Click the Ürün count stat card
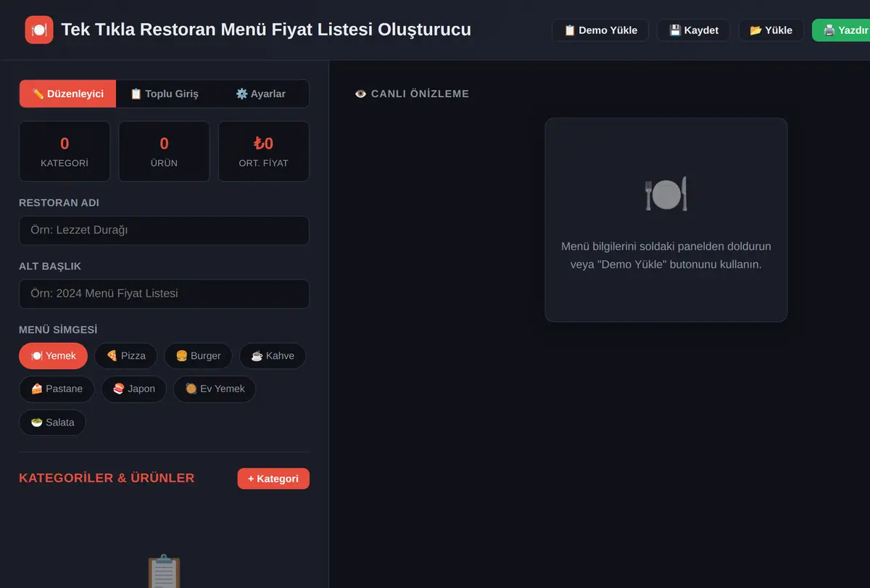This screenshot has height=588, width=870. (164, 151)
